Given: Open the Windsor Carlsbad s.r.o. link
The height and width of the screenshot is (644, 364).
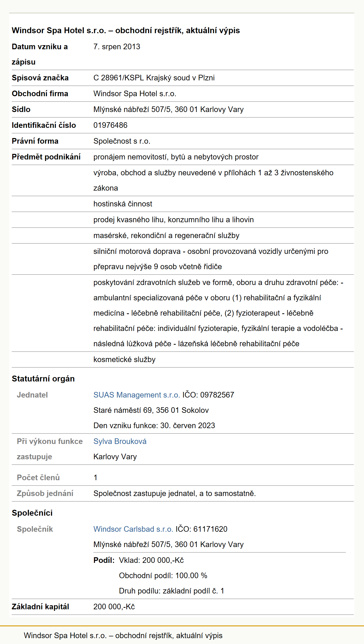Looking at the screenshot, I should pyautogui.click(x=133, y=529).
